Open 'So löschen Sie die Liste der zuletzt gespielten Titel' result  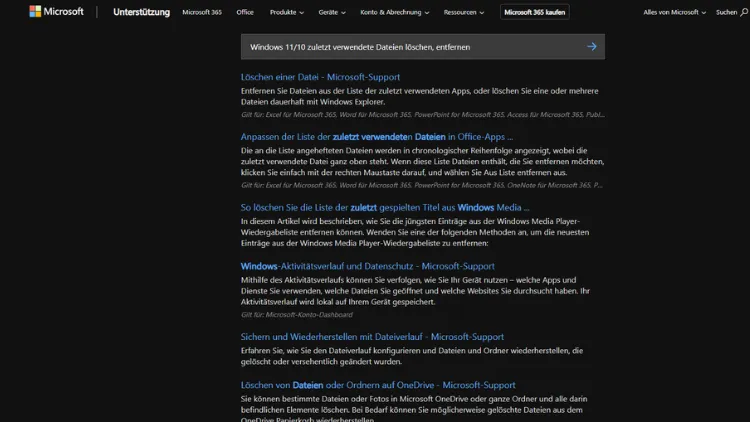pos(385,207)
